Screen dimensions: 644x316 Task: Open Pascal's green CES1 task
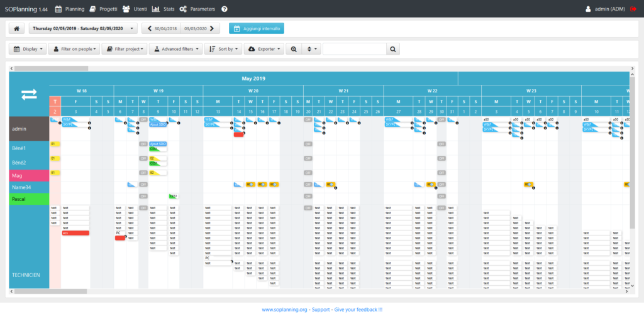173,197
